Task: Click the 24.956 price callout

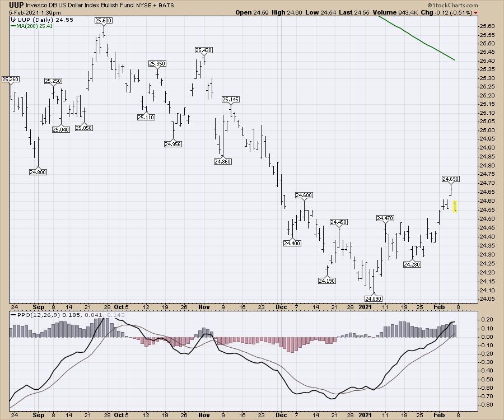Action: coord(173,144)
